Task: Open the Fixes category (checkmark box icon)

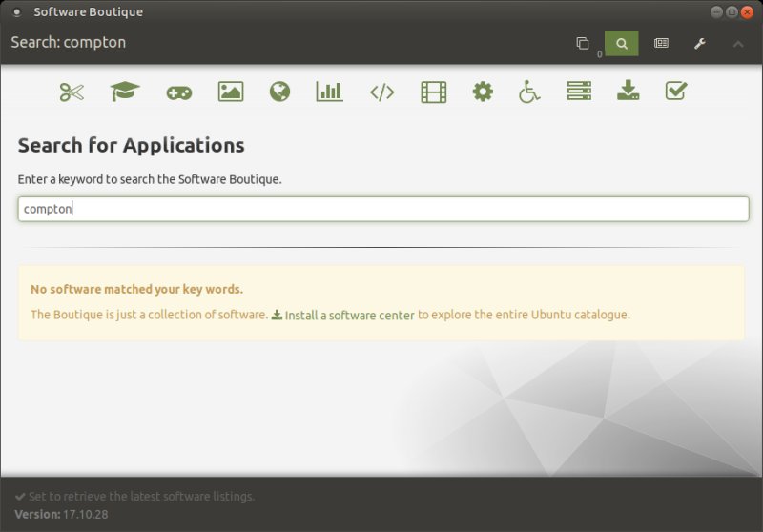Action: 676,92
